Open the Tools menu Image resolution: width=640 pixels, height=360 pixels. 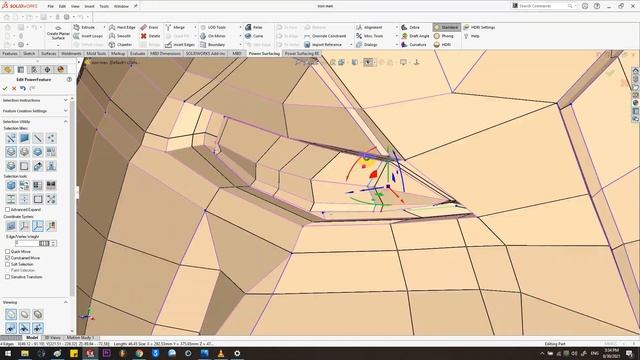104,6
